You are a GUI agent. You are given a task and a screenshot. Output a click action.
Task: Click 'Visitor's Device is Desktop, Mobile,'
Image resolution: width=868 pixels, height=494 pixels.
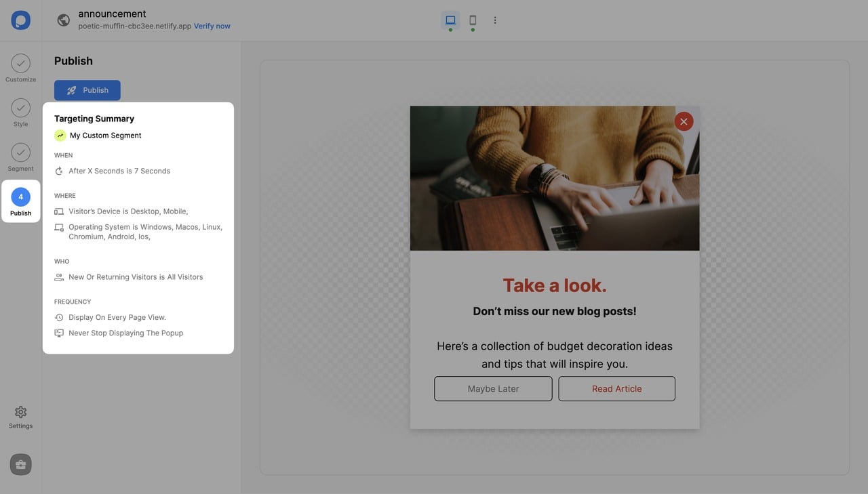[128, 211]
